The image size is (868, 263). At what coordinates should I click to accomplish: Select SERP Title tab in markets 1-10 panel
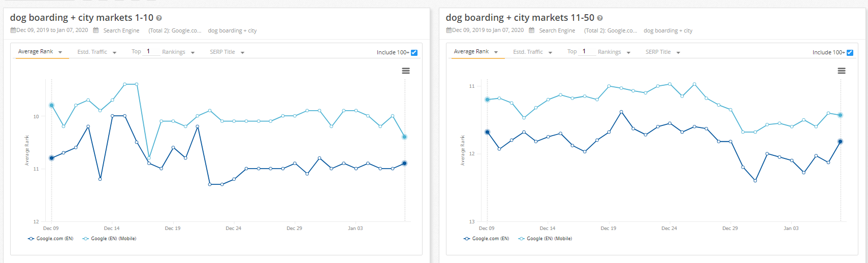(222, 52)
